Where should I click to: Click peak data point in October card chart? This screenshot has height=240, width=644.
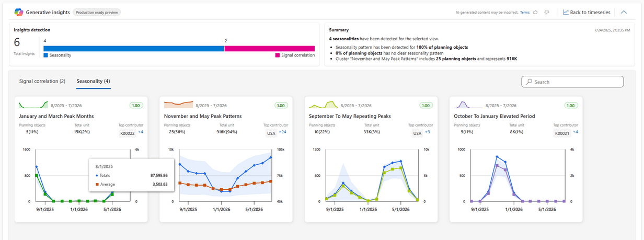point(497,157)
